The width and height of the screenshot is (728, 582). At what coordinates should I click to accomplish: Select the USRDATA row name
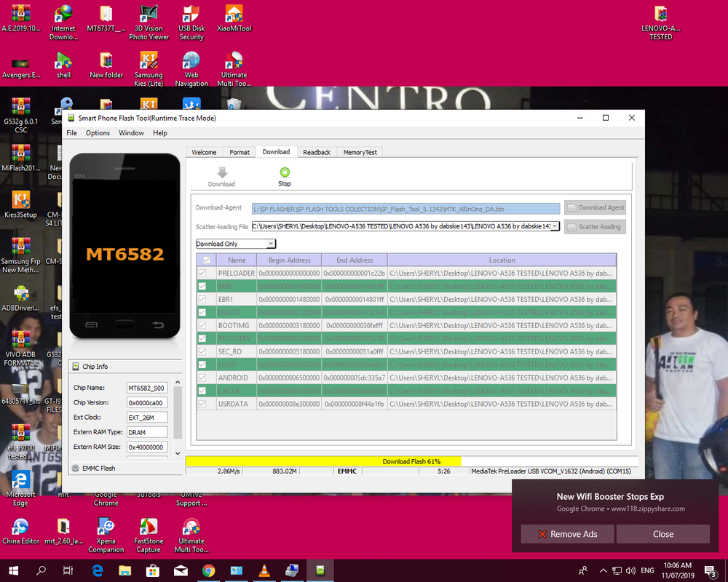233,404
